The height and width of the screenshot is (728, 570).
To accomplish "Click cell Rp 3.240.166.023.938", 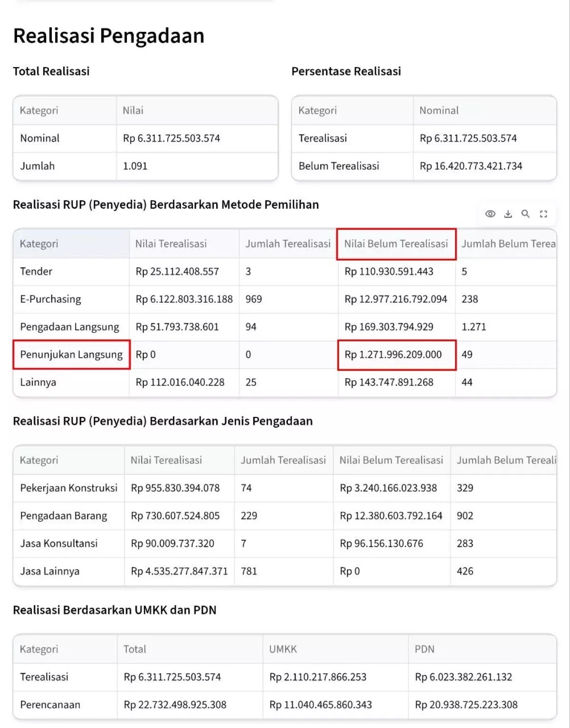I will (x=392, y=488).
